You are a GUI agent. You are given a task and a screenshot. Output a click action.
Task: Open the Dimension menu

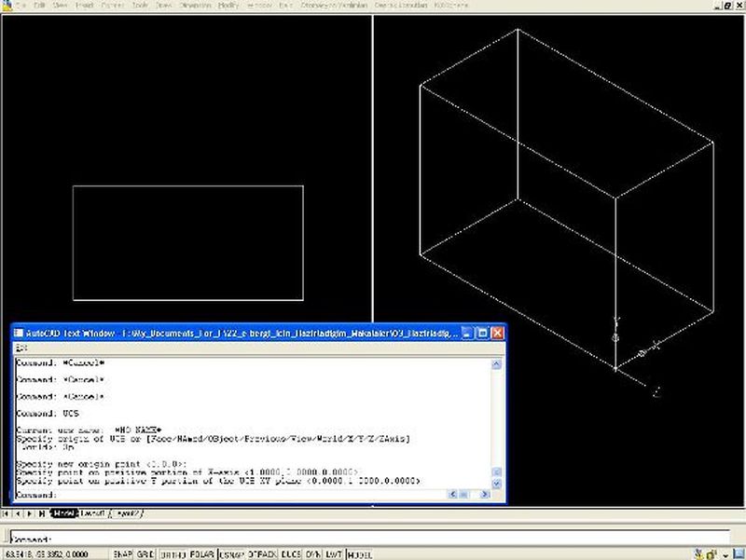point(195,6)
